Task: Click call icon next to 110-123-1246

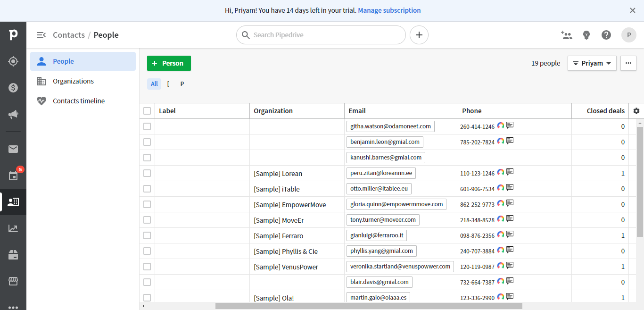Action: 501,172
